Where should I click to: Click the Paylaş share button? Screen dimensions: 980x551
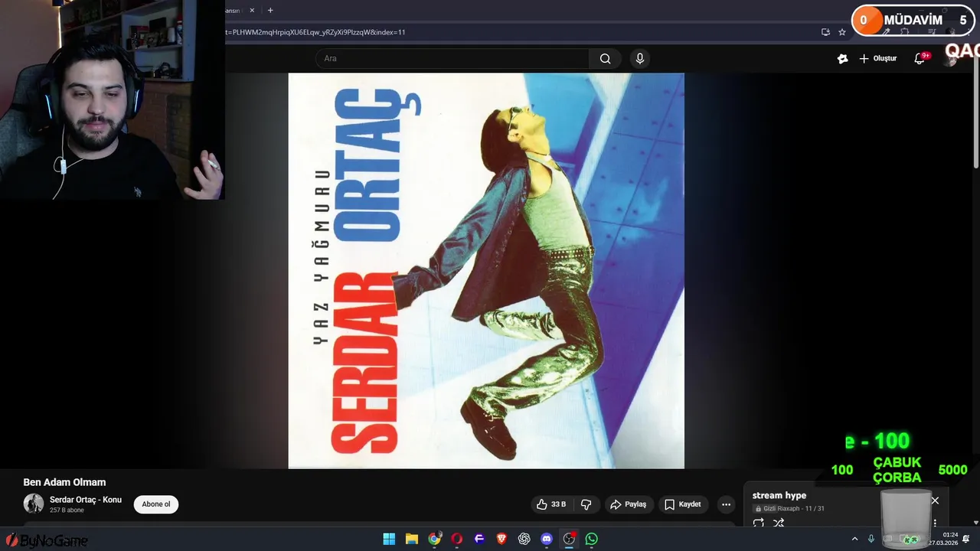(628, 504)
